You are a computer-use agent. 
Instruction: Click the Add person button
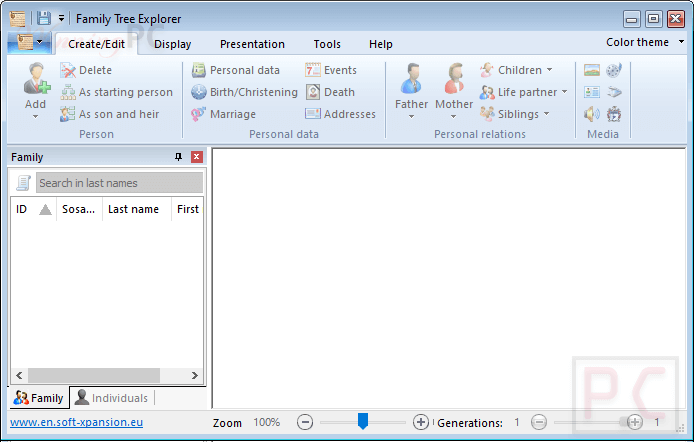36,91
